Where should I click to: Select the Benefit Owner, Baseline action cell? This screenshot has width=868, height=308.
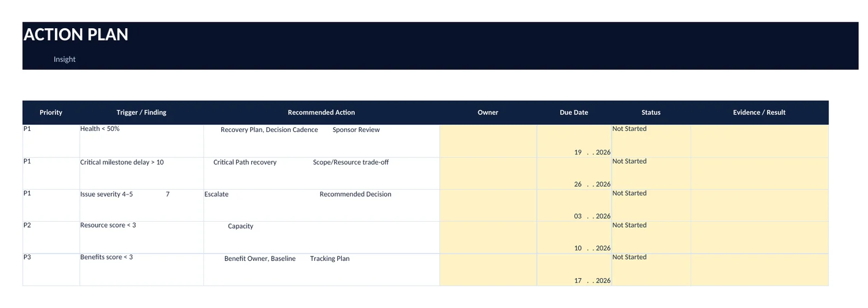coord(322,269)
